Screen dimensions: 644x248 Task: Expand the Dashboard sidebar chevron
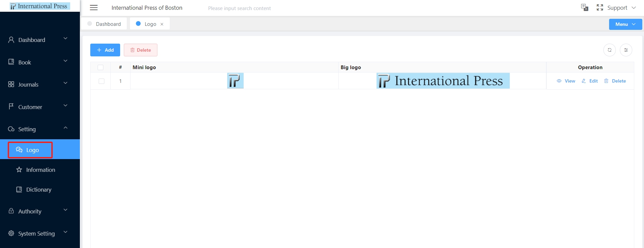point(65,38)
